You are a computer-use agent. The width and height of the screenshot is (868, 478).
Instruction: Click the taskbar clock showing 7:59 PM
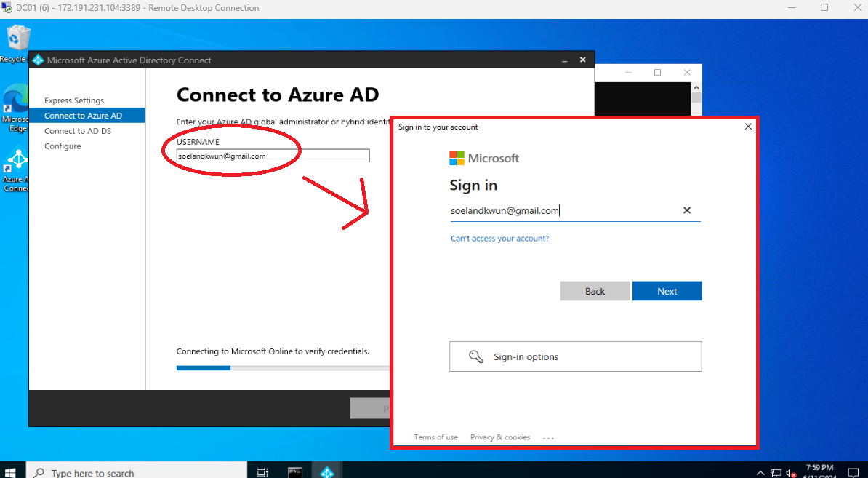click(819, 471)
